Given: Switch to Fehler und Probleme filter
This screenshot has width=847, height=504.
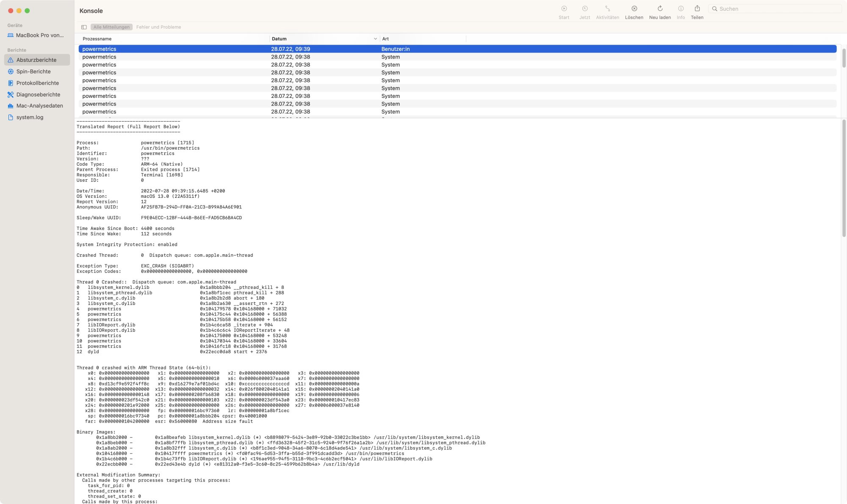Looking at the screenshot, I should (158, 27).
